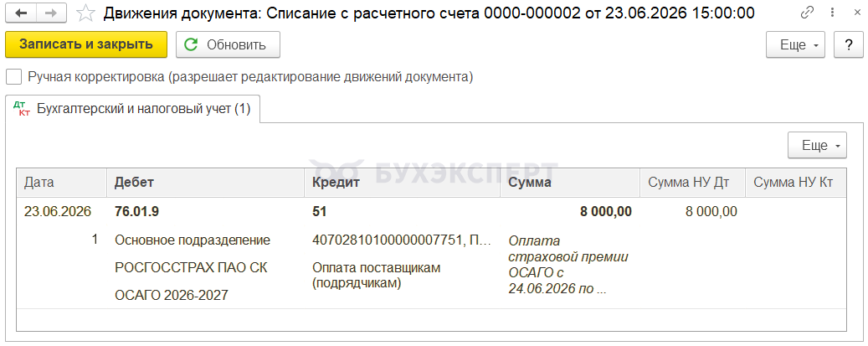Select the ОСАГО 2026-2027 subconto entry
868x346 pixels.
tap(171, 295)
